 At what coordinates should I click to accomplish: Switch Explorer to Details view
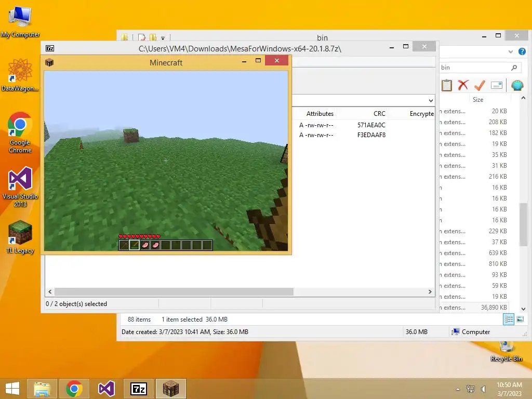pyautogui.click(x=509, y=320)
